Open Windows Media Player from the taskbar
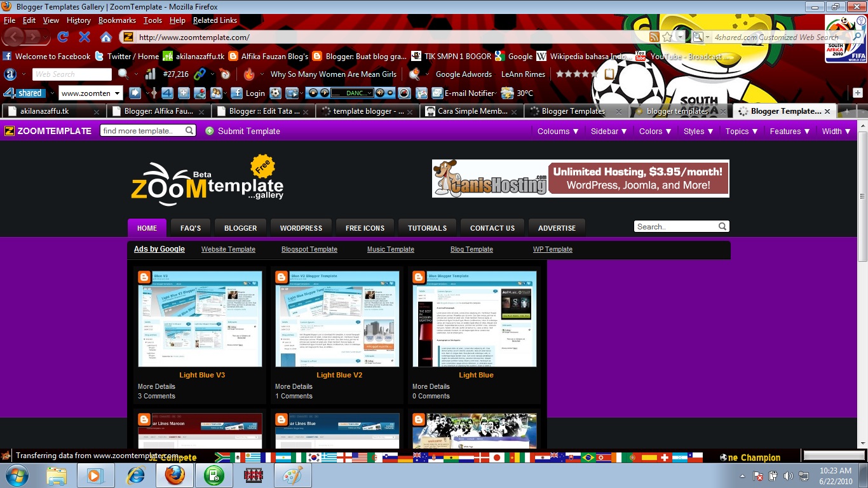This screenshot has height=488, width=868. tap(96, 475)
